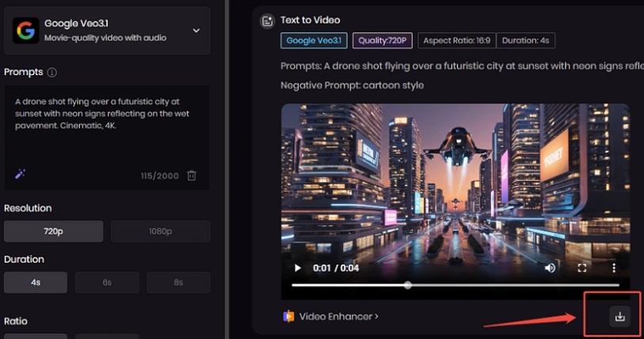Click the Quality:720P tag
The width and height of the screenshot is (644, 339).
pos(383,40)
